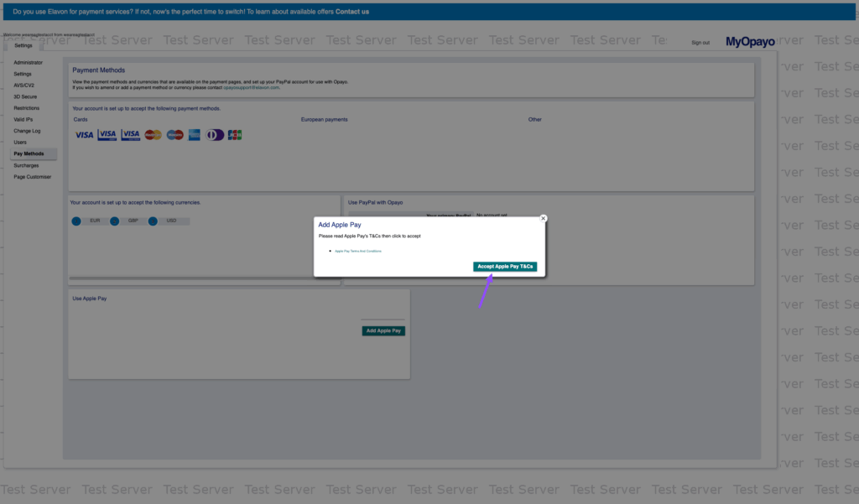Image resolution: width=859 pixels, height=504 pixels.
Task: Click the plain Visa card logo
Action: tap(84, 135)
